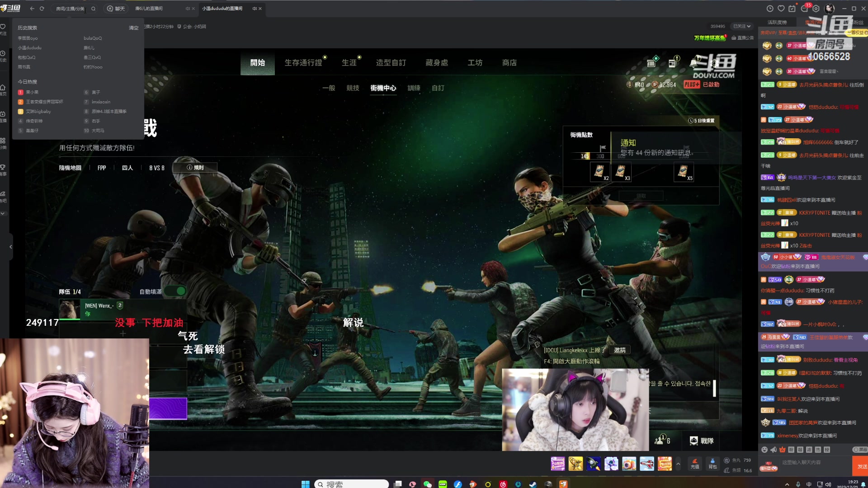Viewport: 868px width, 488px height.
Task: Open the 背包 backpack icon
Action: (x=712, y=463)
